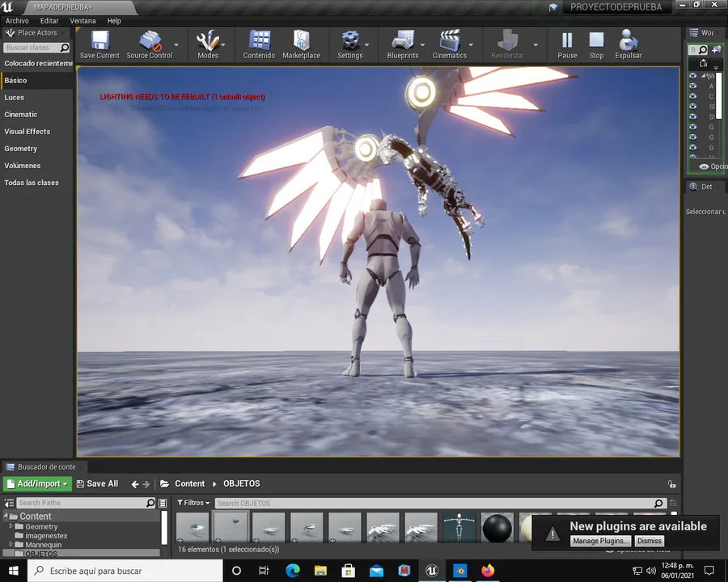
Task: Select the black sphere material thumbnail
Action: (497, 528)
